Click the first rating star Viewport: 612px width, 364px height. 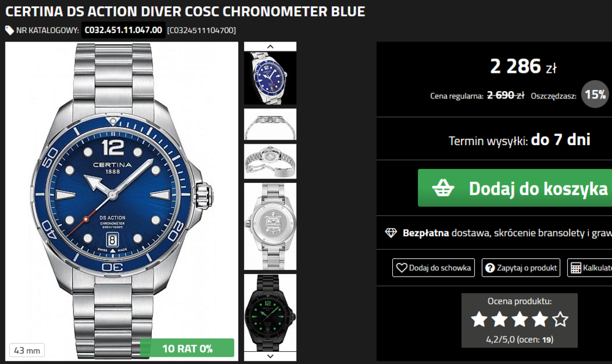479,319
